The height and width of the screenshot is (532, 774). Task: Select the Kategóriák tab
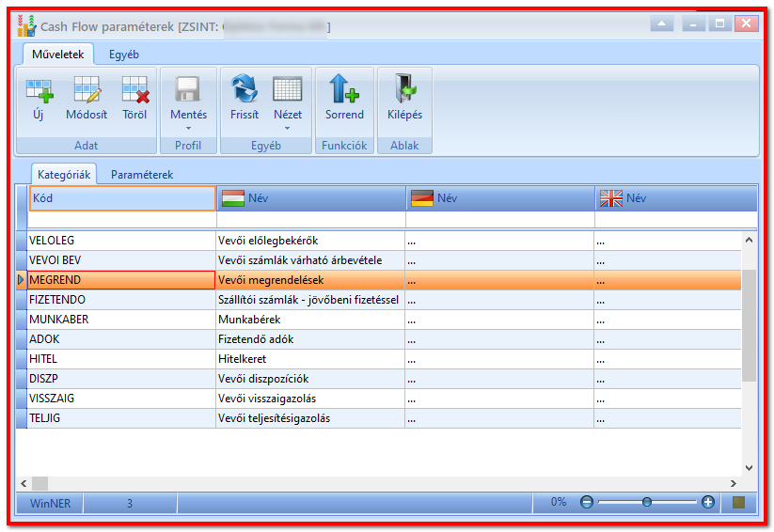coord(64,175)
